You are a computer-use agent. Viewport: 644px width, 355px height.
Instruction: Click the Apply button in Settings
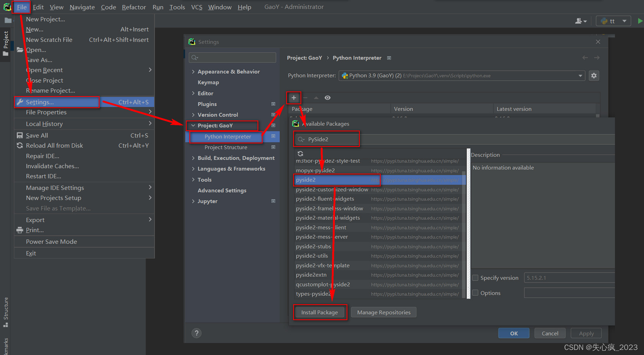coord(586,333)
